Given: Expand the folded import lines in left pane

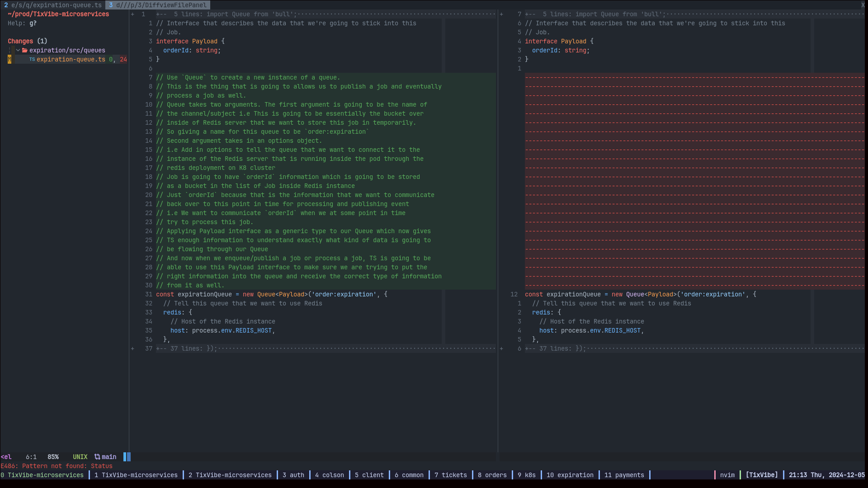Looking at the screenshot, I should pyautogui.click(x=226, y=14).
